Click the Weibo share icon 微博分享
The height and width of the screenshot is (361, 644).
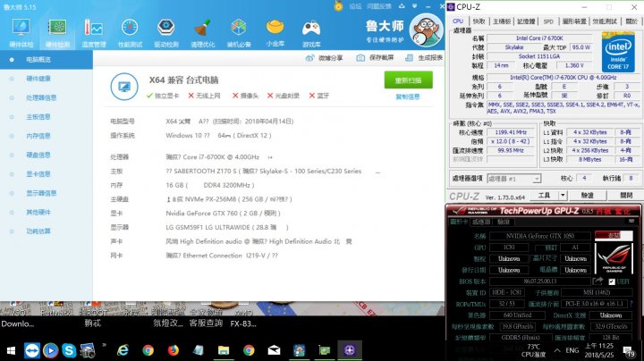coord(309,58)
